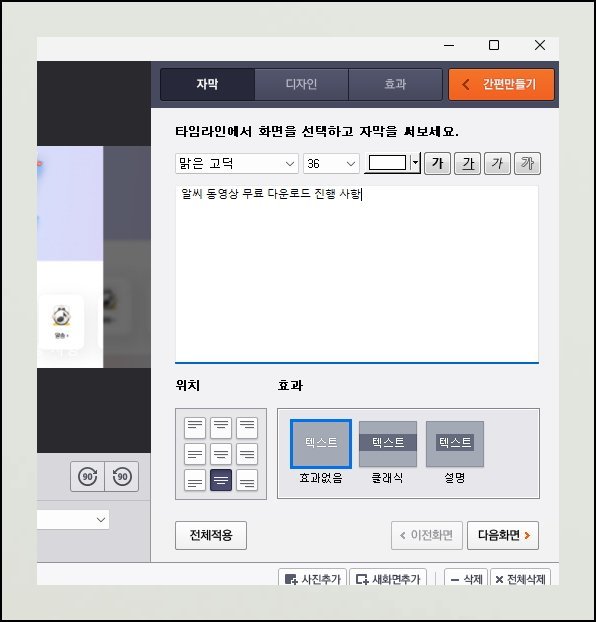Set subtitle position to middle-left
The width and height of the screenshot is (596, 622).
click(x=195, y=454)
